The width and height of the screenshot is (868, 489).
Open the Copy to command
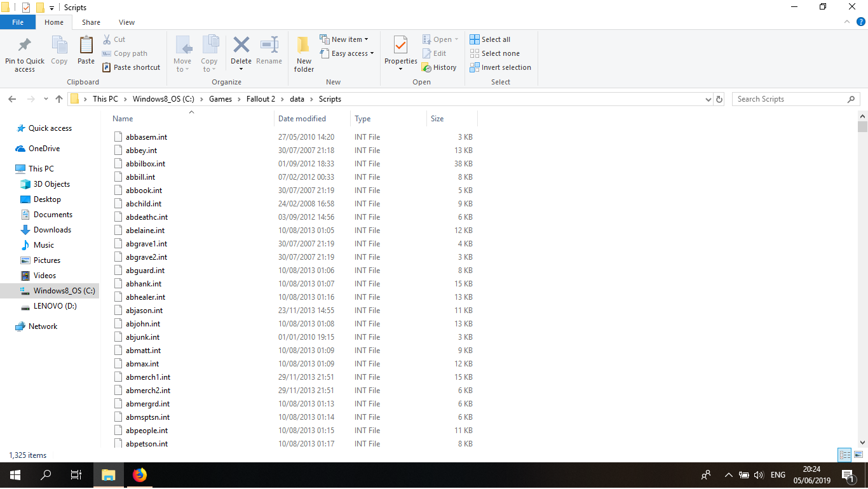point(210,53)
